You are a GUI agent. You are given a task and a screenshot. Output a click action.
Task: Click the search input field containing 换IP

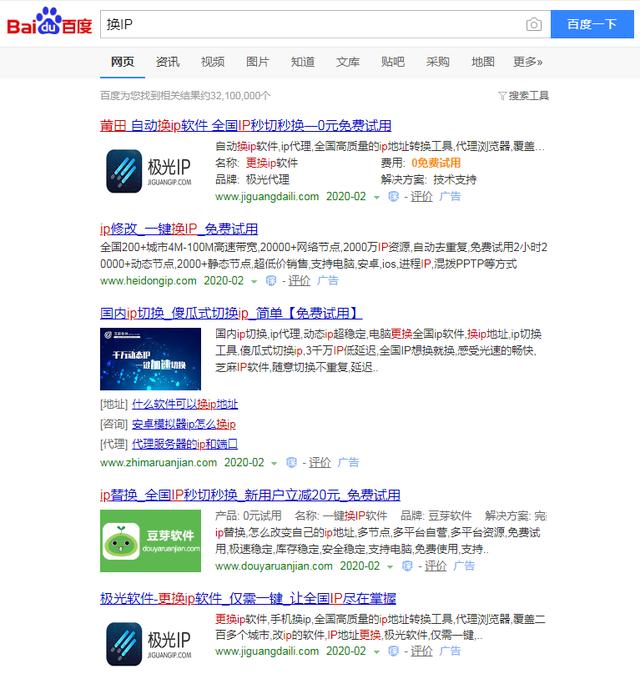point(325,24)
